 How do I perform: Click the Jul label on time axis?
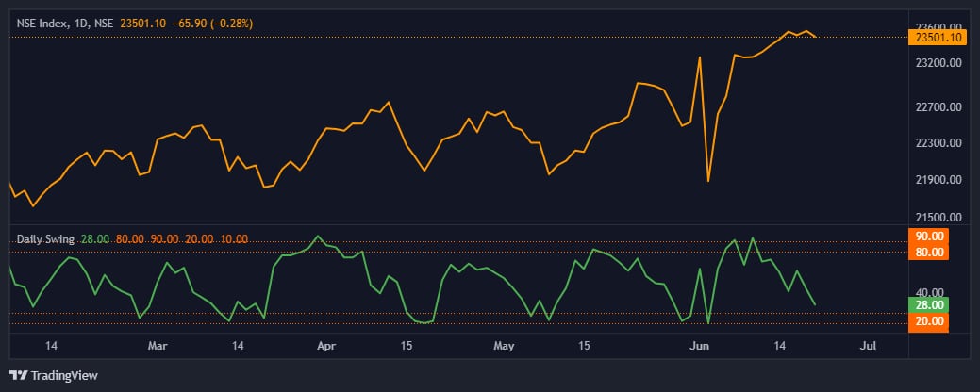869,346
